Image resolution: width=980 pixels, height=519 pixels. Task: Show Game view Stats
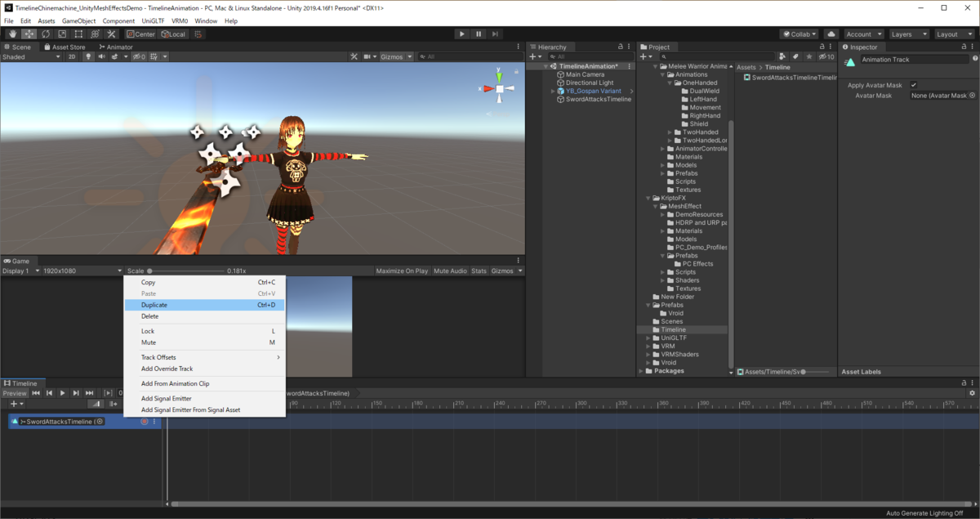point(479,271)
